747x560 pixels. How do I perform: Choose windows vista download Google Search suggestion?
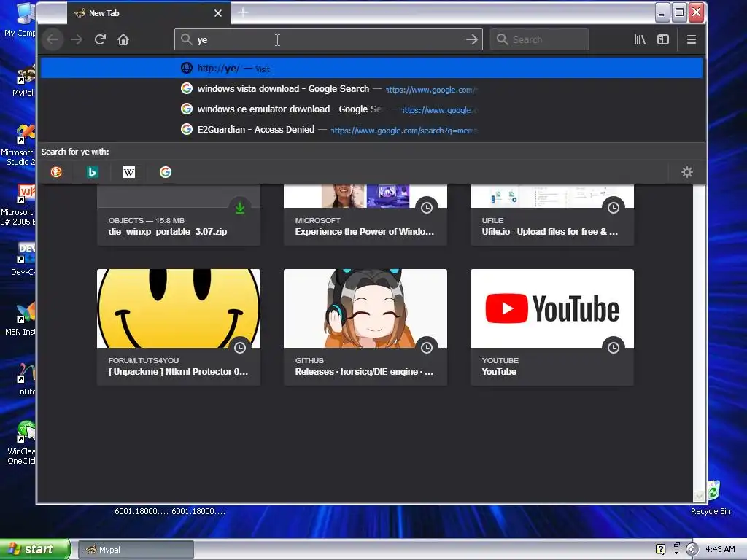(371, 89)
